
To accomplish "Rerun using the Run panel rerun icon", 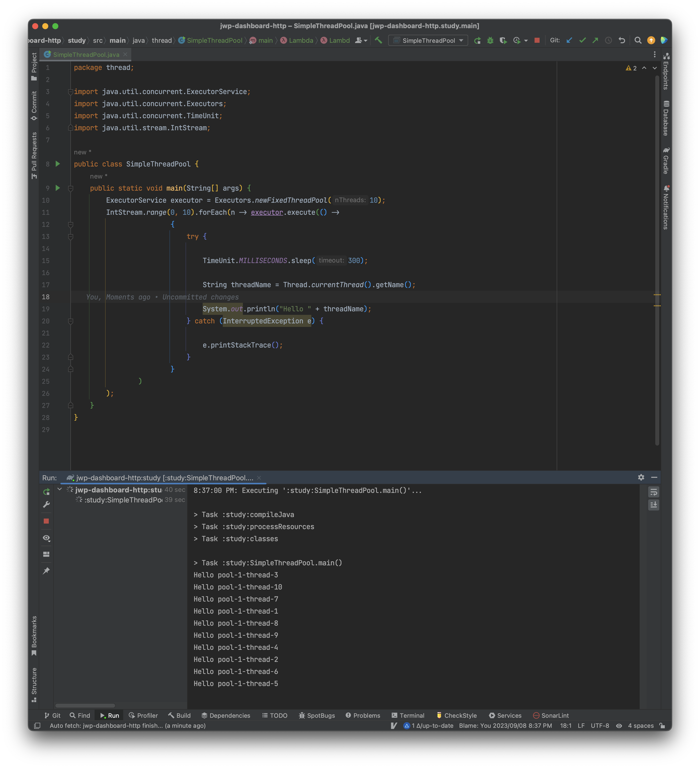I will pyautogui.click(x=47, y=492).
